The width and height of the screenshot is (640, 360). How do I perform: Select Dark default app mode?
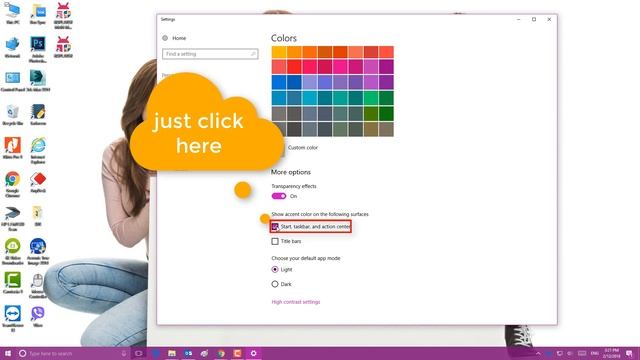[275, 284]
